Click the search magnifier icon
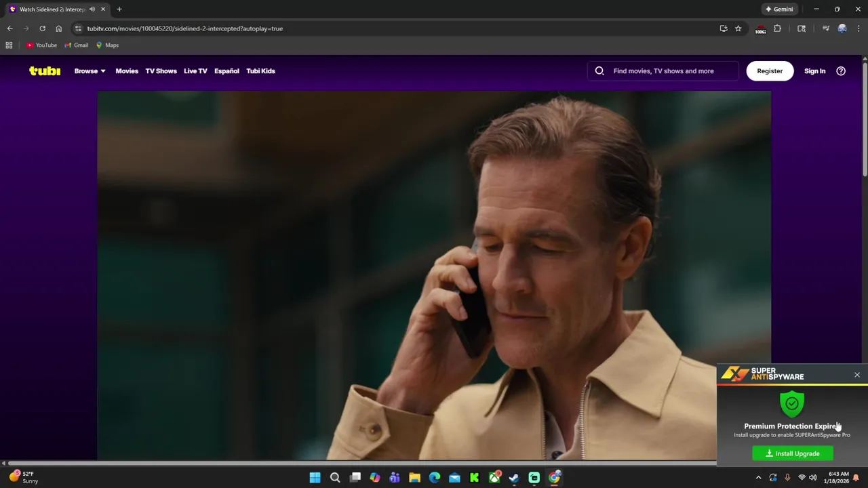Image resolution: width=868 pixels, height=488 pixels. coord(599,70)
